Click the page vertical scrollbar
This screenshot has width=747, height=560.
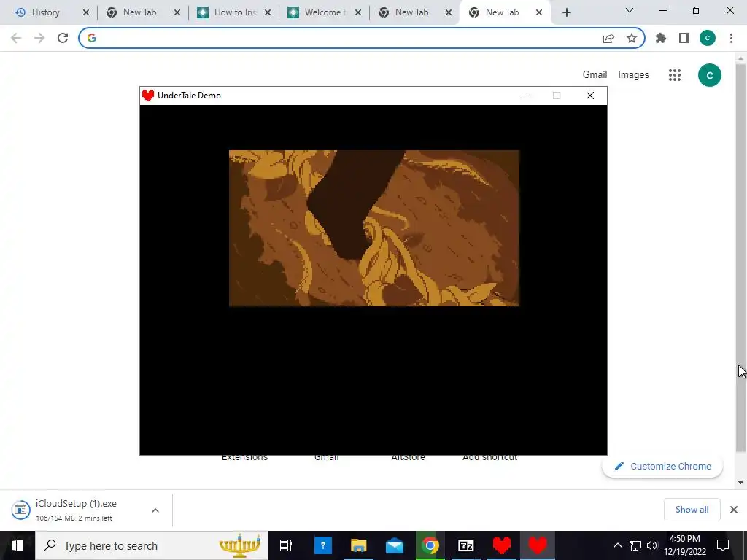pyautogui.click(x=740, y=257)
